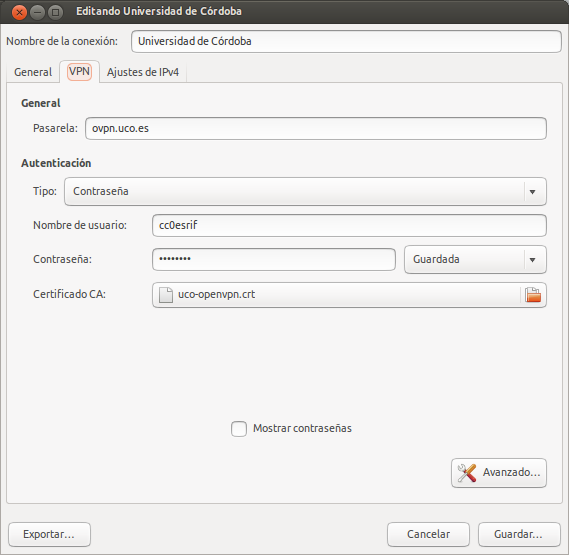Screen dimensions: 569x555
Task: Maximize the Editando window
Action: pyautogui.click(x=55, y=13)
